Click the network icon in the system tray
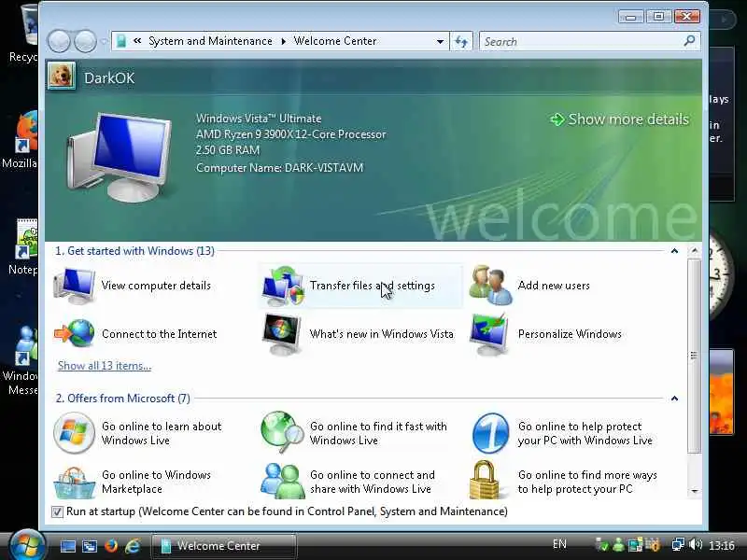 tap(678, 544)
